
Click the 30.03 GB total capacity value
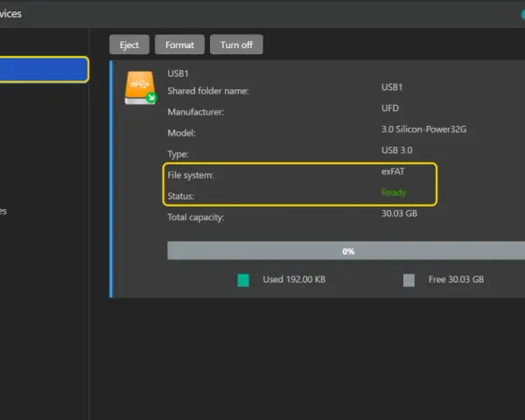tap(400, 213)
